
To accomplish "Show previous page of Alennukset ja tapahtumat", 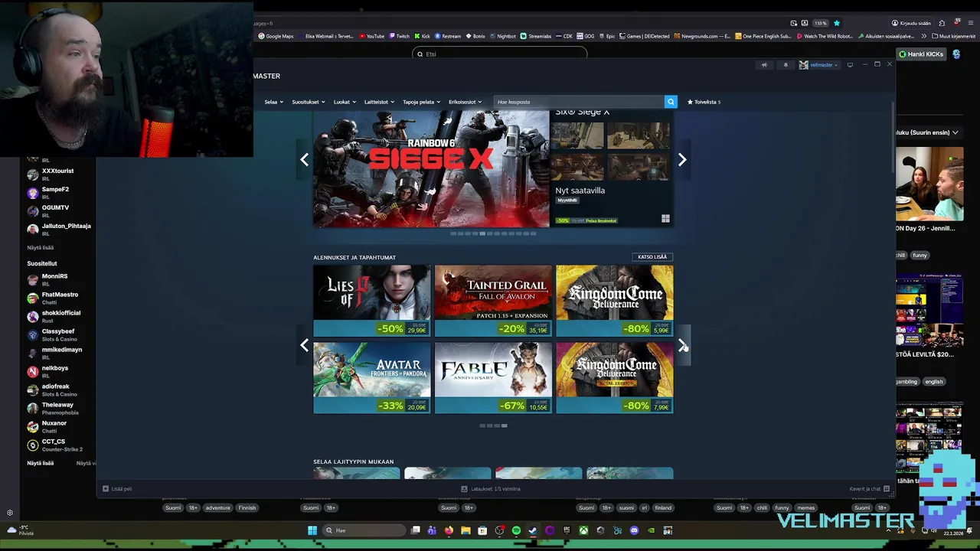I will 305,345.
